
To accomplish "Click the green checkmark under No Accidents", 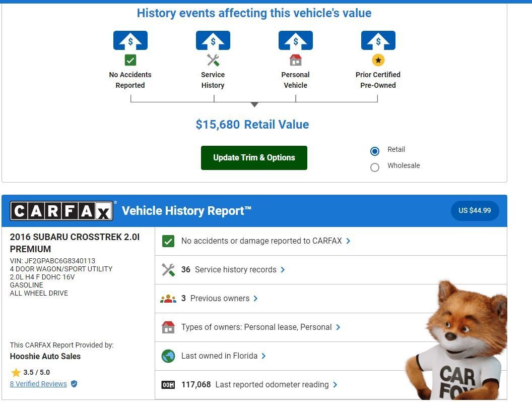I will 130,60.
